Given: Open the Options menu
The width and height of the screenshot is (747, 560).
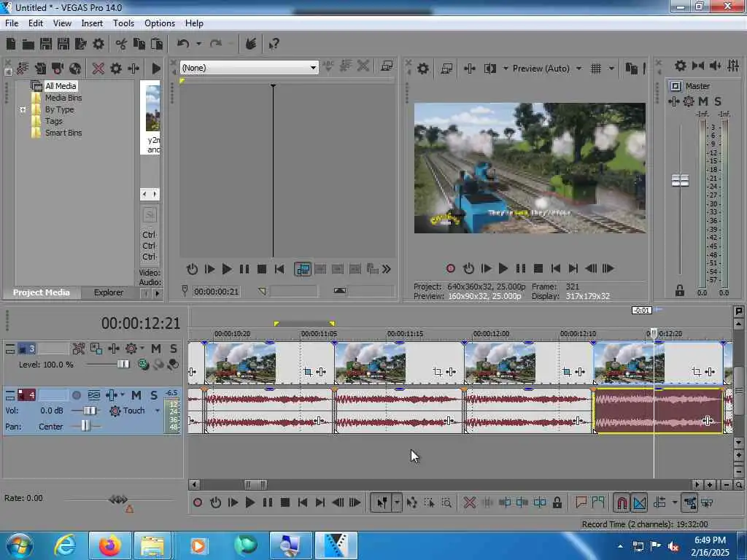Looking at the screenshot, I should 160,23.
